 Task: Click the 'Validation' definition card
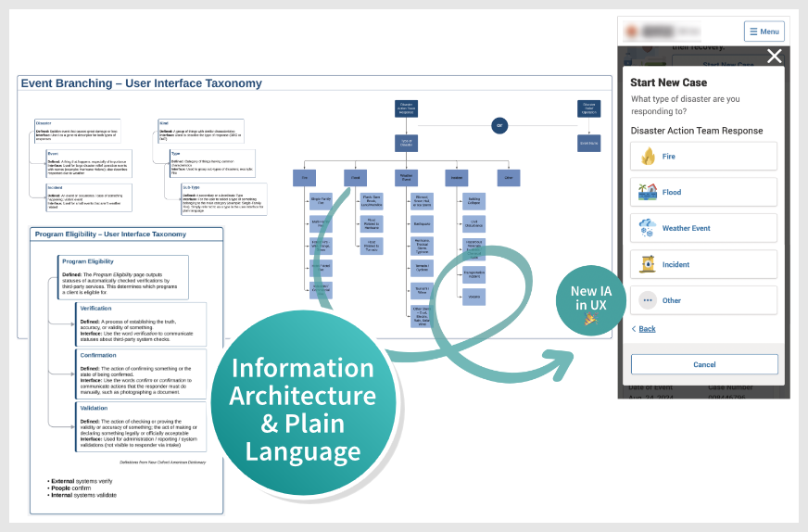click(141, 427)
